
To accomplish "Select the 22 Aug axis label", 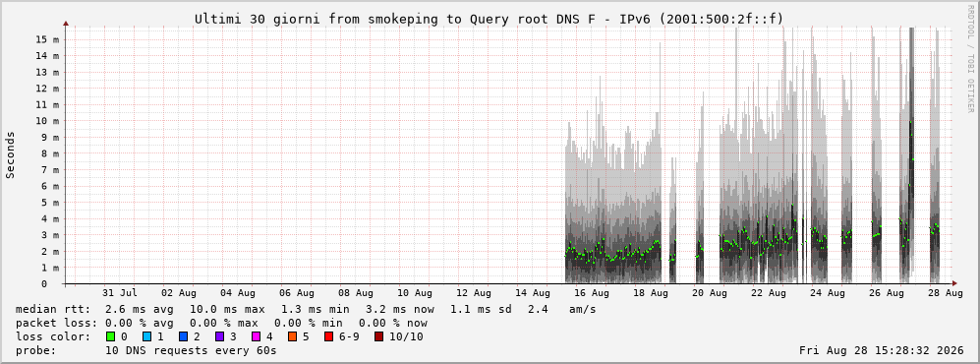I will [768, 293].
